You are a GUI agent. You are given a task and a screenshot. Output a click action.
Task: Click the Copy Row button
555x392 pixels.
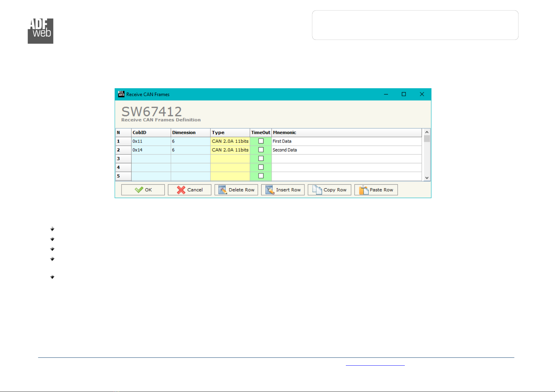(x=329, y=190)
